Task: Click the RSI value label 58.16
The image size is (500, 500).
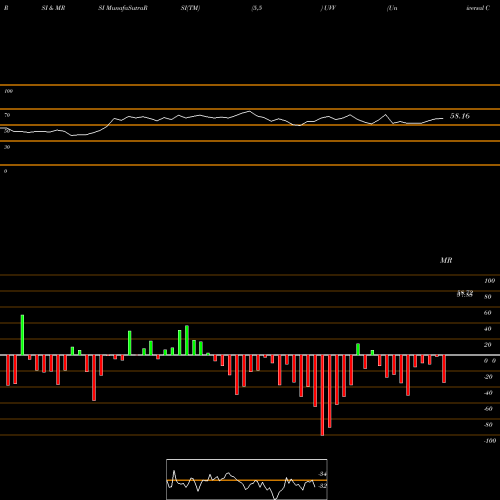Action: 460,116
